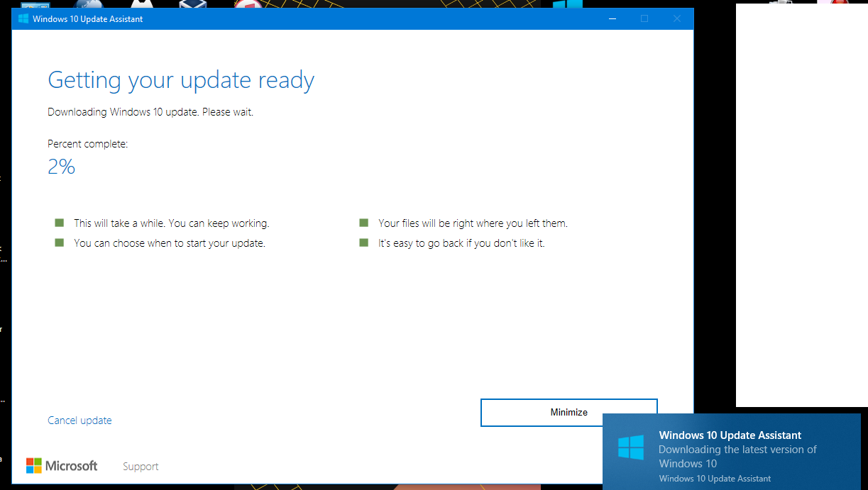Click the Windows logo in the title bar
The image size is (868, 490).
[23, 19]
